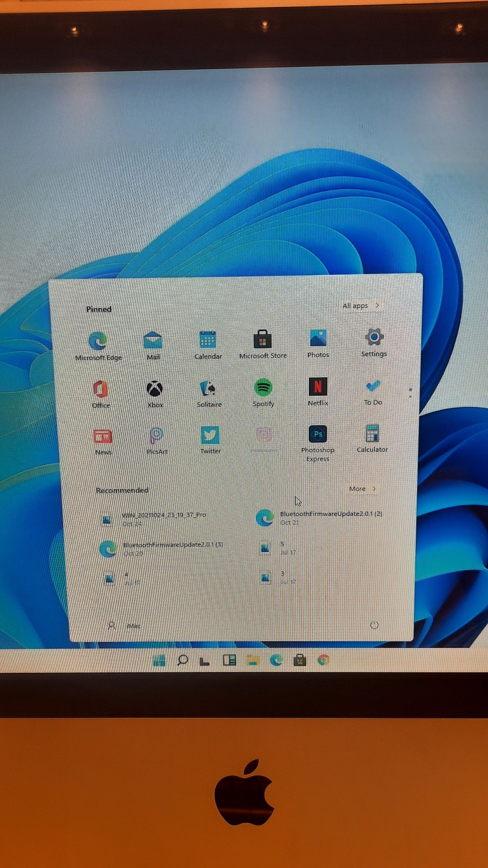Launch Netflix
Image resolution: width=488 pixels, height=868 pixels.
pyautogui.click(x=318, y=391)
